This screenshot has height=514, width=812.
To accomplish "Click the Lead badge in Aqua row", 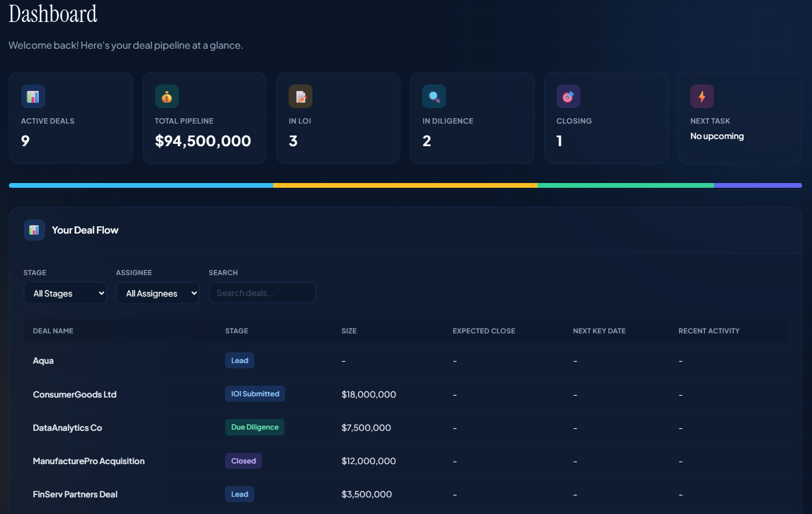I will coord(239,360).
